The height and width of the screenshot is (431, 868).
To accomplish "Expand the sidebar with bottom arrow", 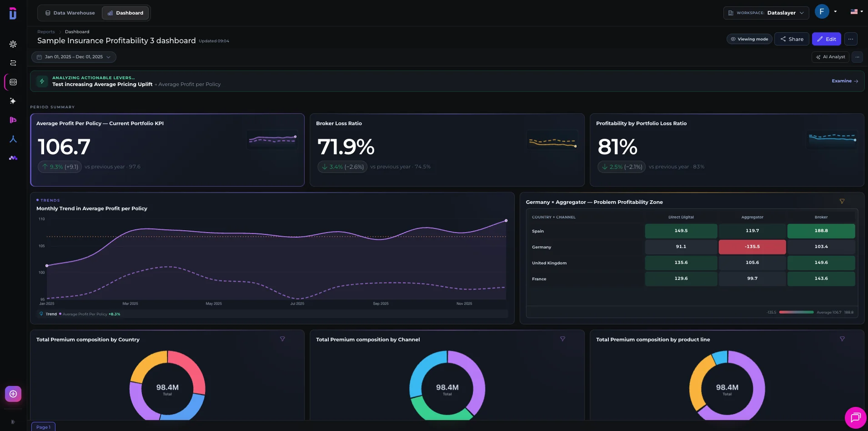I will click(x=13, y=422).
